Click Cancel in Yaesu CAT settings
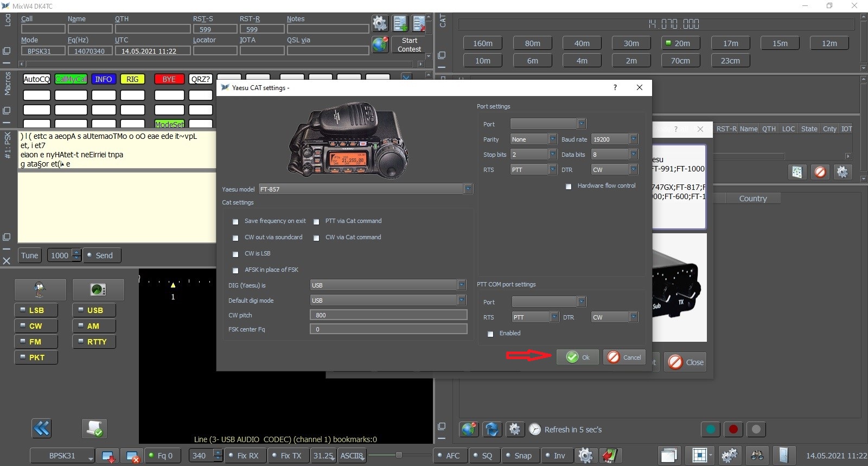The image size is (868, 466). [x=624, y=357]
